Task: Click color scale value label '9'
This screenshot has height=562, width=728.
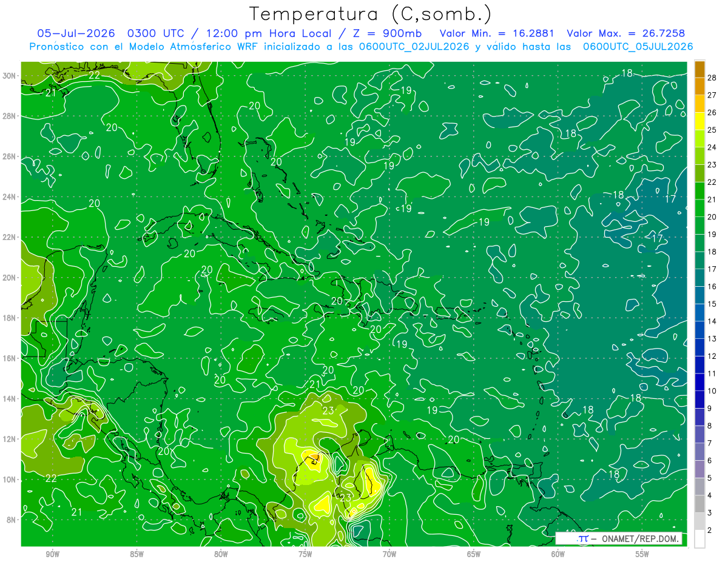Action: (710, 409)
